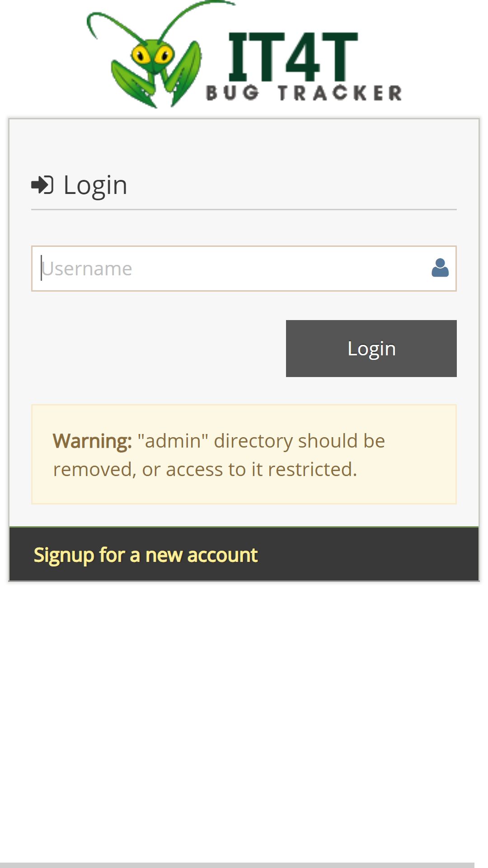The width and height of the screenshot is (488, 868).
Task: Click the gray Username placeholder text
Action: [x=87, y=269]
